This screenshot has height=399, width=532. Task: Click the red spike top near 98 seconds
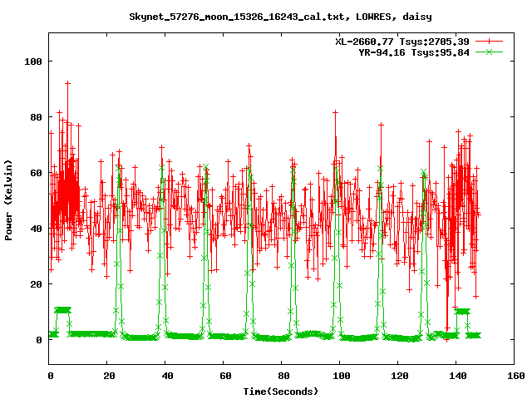(x=336, y=112)
